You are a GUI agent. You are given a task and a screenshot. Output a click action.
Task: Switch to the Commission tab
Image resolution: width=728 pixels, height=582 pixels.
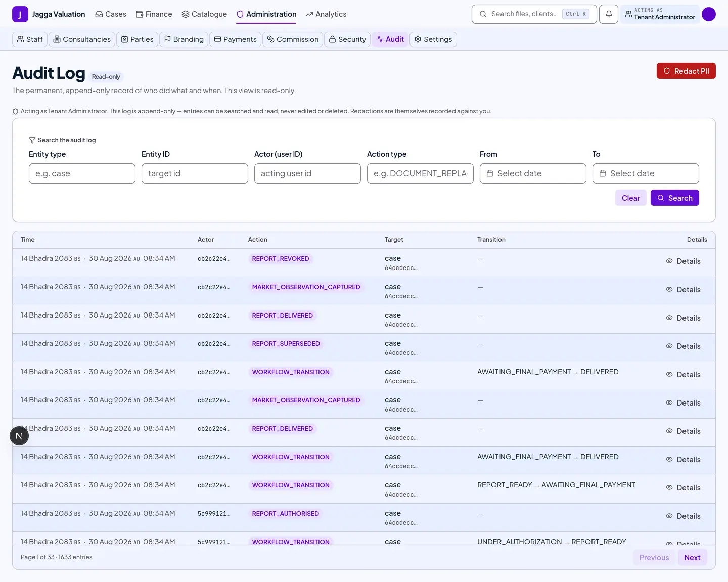(x=293, y=39)
